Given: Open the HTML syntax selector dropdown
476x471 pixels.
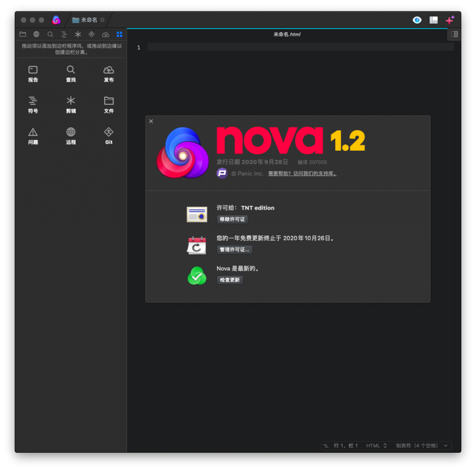Looking at the screenshot, I should pyautogui.click(x=376, y=445).
